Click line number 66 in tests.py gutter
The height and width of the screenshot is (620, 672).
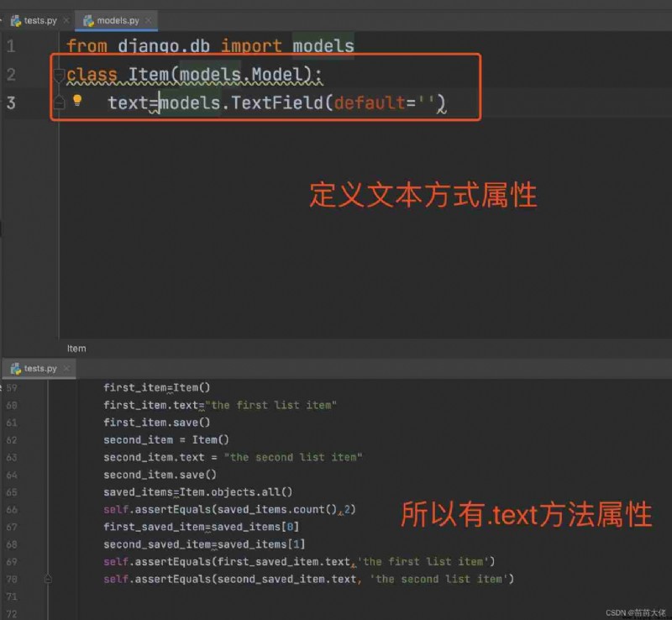pyautogui.click(x=12, y=510)
